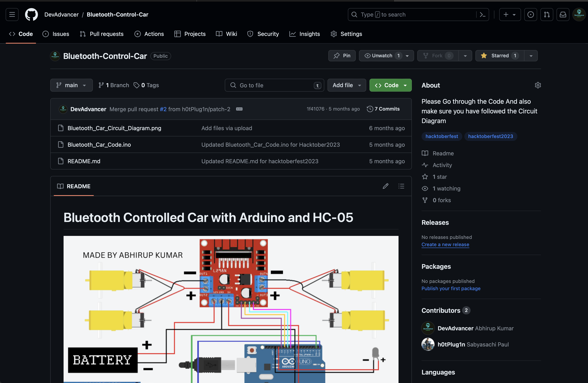The height and width of the screenshot is (383, 588).
Task: Open the Projects tab
Action: 190,34
